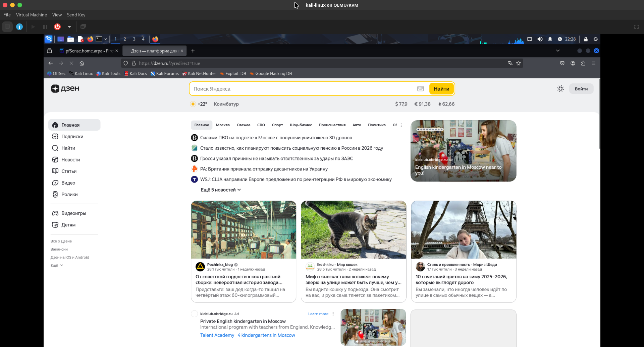Click the page's vertical scrollbar

[599, 131]
